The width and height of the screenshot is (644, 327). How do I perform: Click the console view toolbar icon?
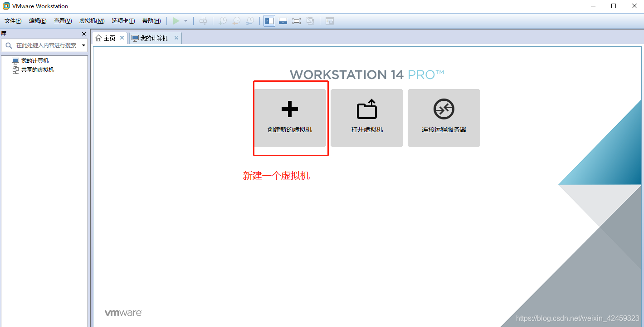pos(330,21)
